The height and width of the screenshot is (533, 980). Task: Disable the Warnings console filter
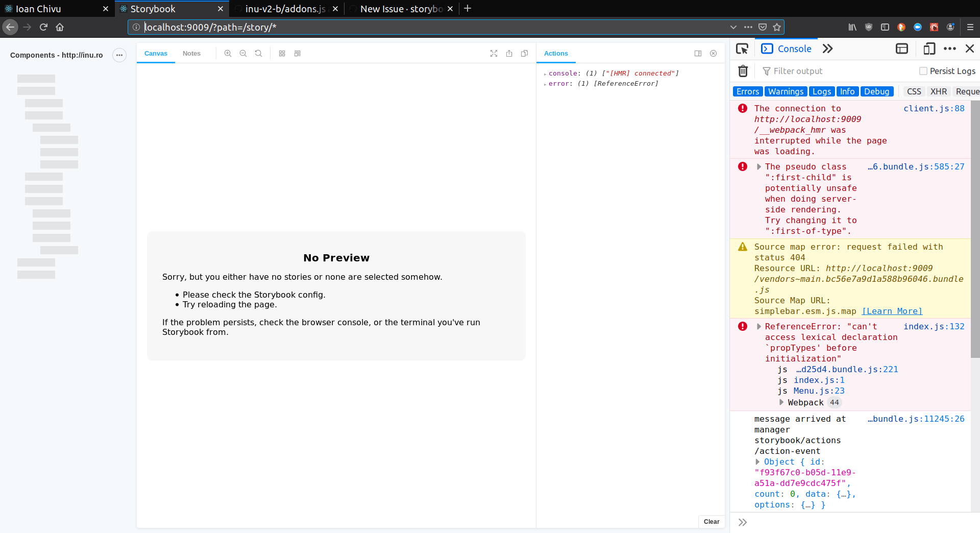point(786,91)
